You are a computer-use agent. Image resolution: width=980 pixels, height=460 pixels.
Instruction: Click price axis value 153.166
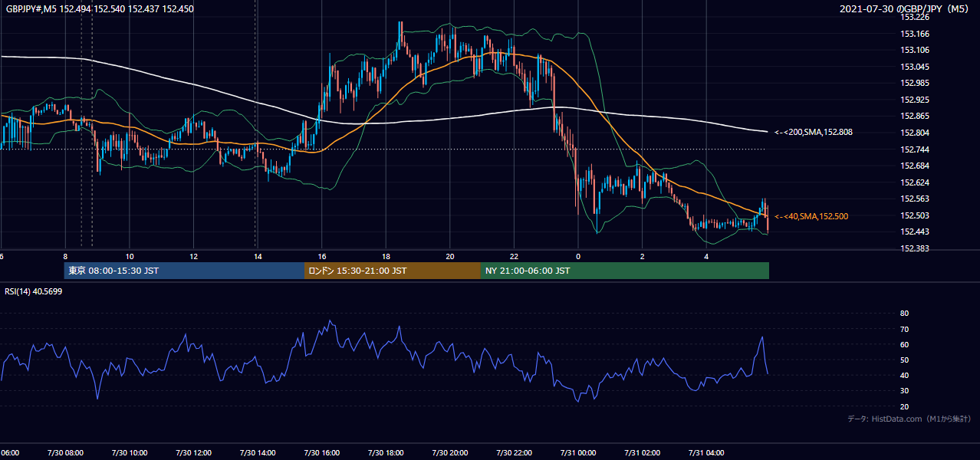point(915,34)
